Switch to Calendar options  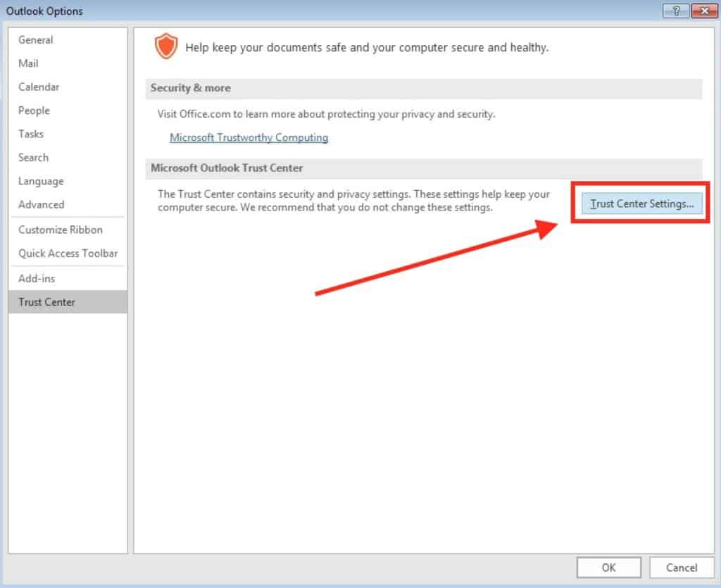tap(39, 87)
